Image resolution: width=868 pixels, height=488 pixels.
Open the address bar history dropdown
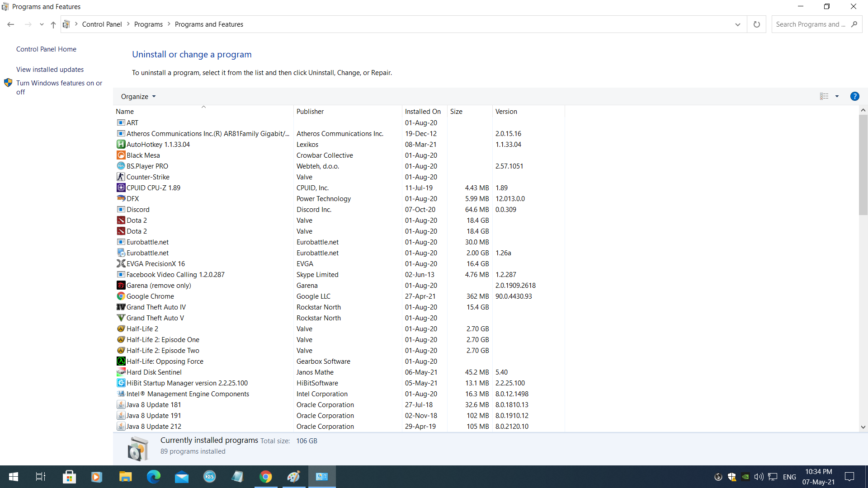coord(737,24)
